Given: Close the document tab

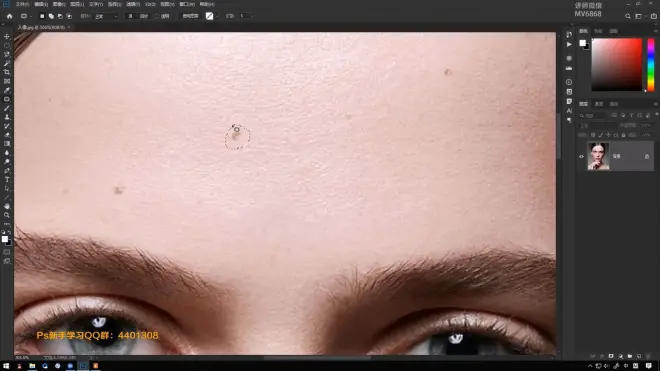Looking at the screenshot, I should [69, 27].
